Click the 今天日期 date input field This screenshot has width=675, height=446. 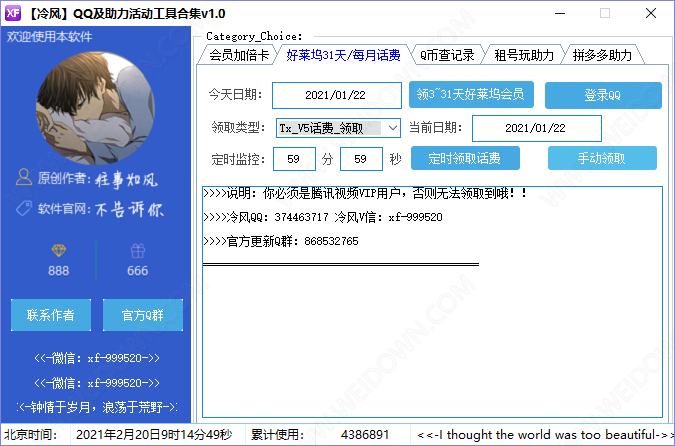336,95
